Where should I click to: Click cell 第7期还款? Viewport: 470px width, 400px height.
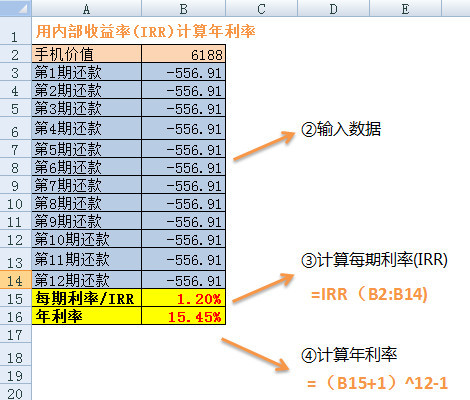pyautogui.click(x=87, y=185)
